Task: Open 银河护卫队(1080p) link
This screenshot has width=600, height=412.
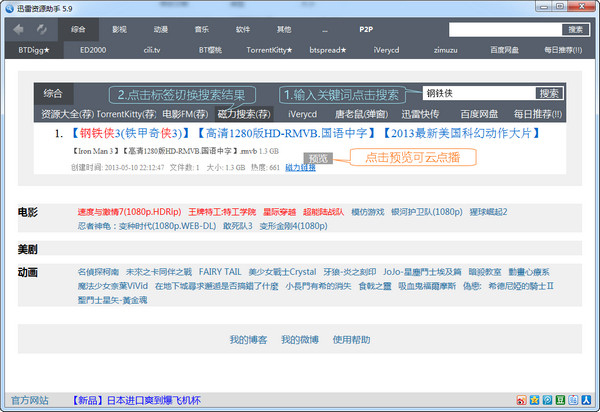Action: [427, 212]
